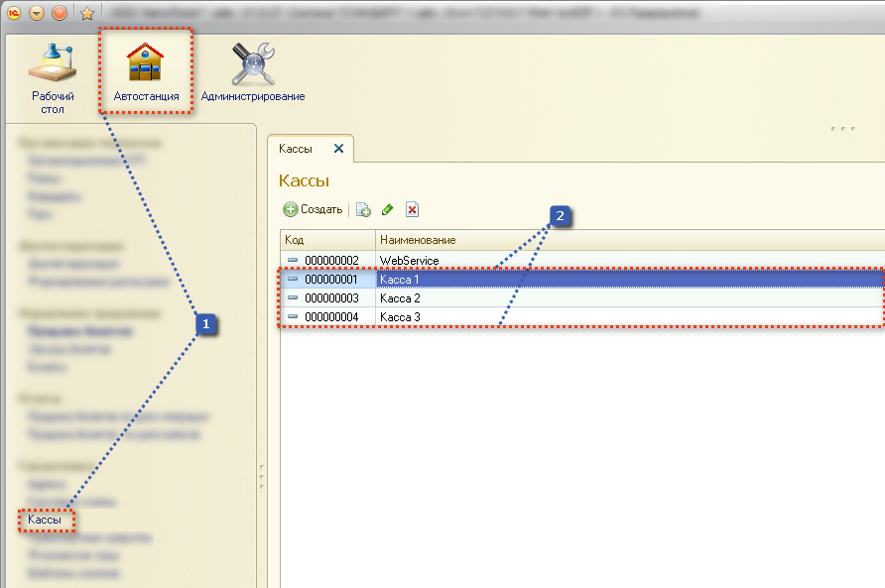
Task: Click the navigation panel splitter handle
Action: click(x=261, y=476)
